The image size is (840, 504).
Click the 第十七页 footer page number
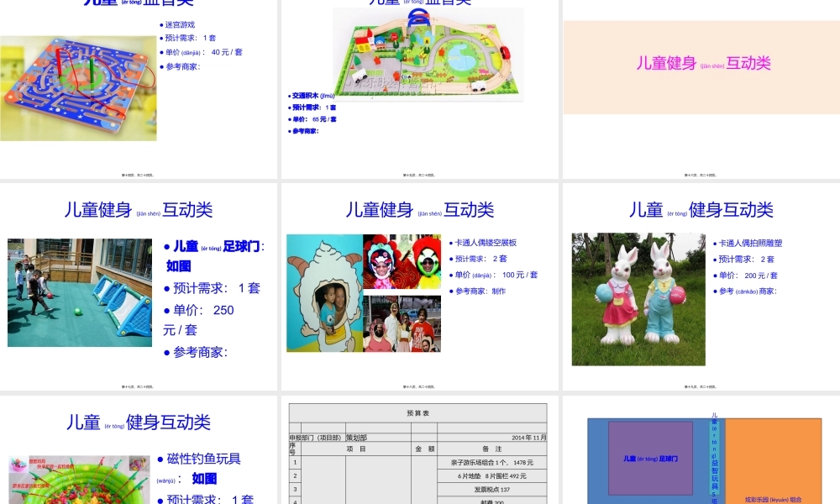(x=137, y=386)
